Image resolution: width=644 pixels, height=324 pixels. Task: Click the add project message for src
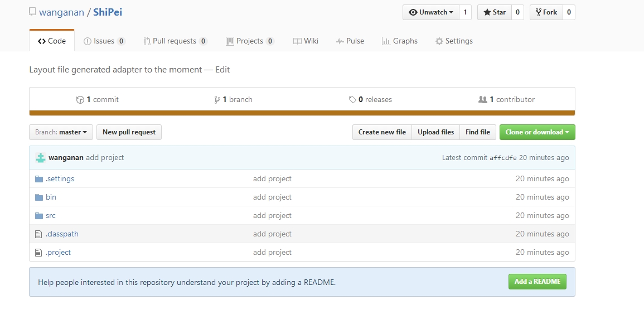click(x=272, y=216)
